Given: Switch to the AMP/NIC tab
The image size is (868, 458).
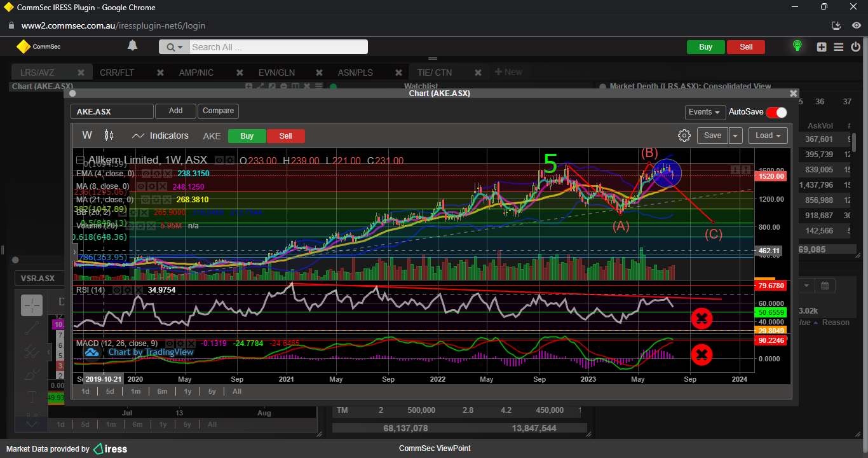Looking at the screenshot, I should pos(196,73).
